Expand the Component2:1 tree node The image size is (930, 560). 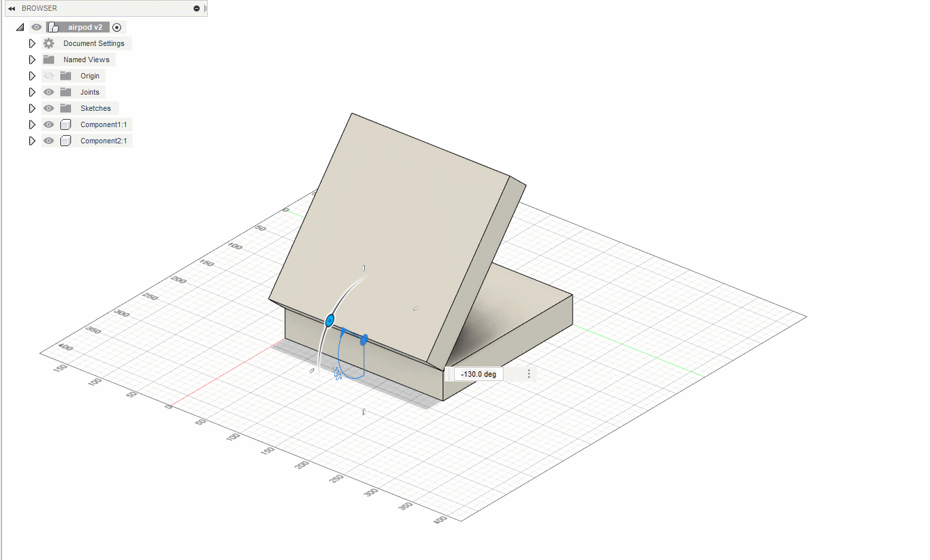(x=32, y=140)
